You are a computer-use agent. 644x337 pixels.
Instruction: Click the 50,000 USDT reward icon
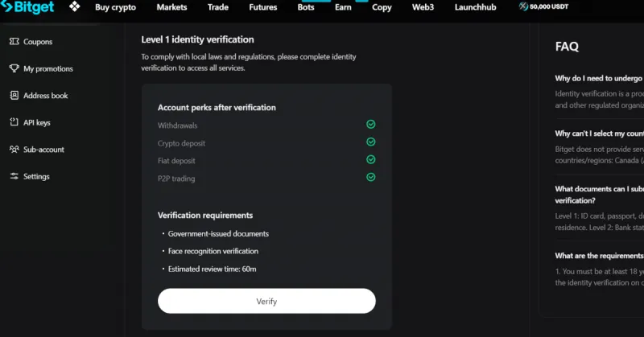[x=523, y=6]
